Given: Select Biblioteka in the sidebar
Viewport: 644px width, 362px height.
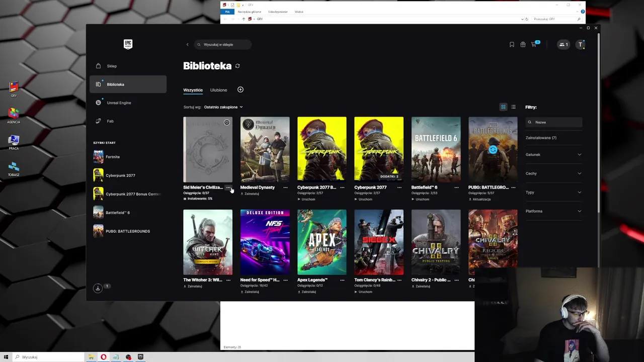Looking at the screenshot, I should click(x=128, y=84).
